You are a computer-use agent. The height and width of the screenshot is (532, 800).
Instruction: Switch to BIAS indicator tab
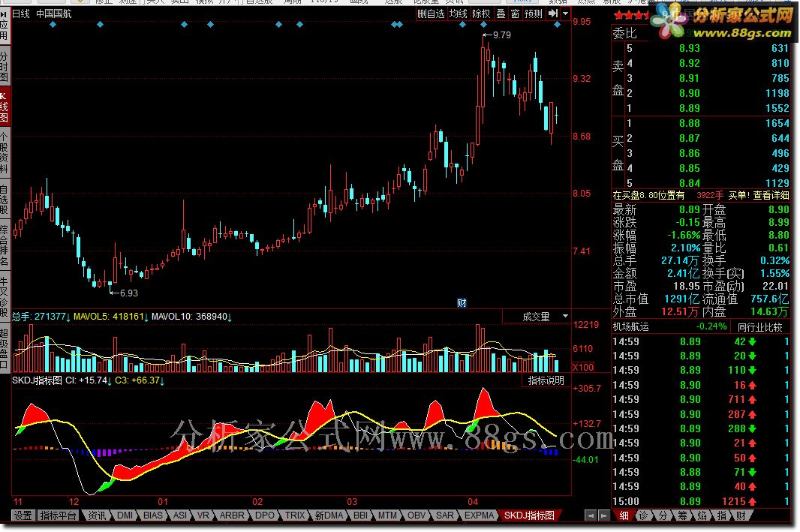(x=152, y=515)
